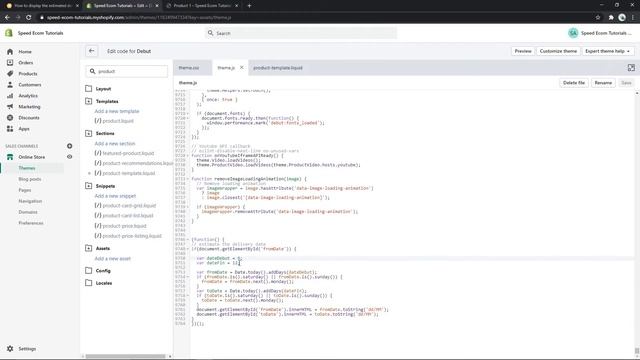Open featured-product.liquid section file
This screenshot has height=360, width=640.
tap(124, 153)
